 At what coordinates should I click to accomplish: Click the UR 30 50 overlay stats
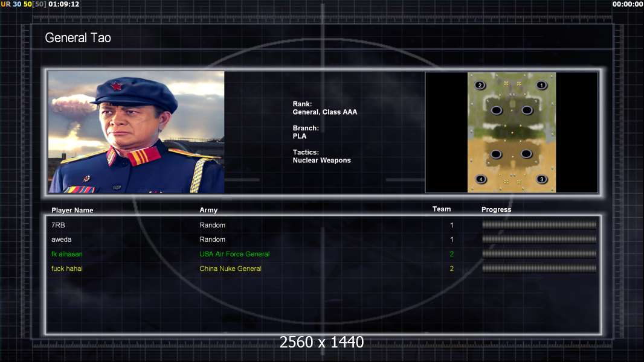(x=24, y=4)
